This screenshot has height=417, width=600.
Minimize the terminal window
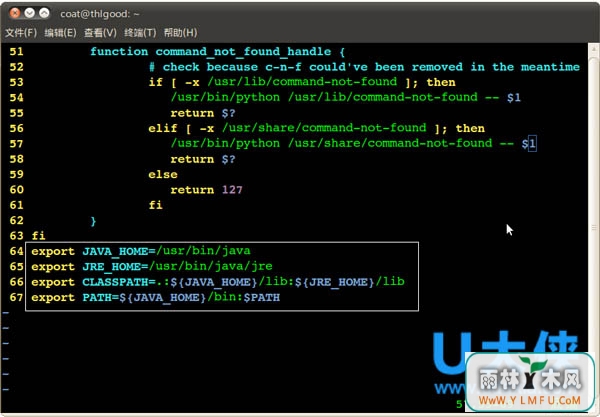point(29,13)
